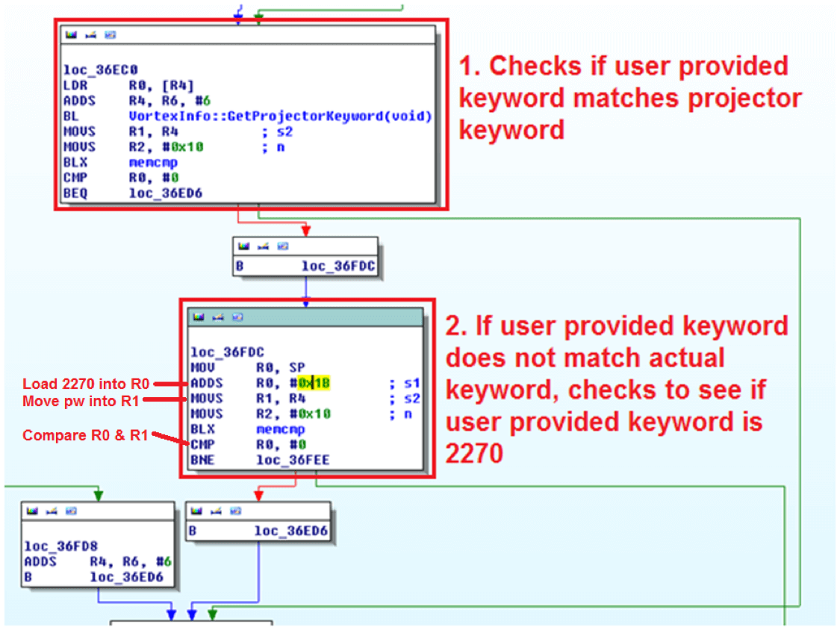Screen dimensions: 840x630
Task: Click the pencil icon in loc_36FD8 node header
Action: [x=52, y=511]
